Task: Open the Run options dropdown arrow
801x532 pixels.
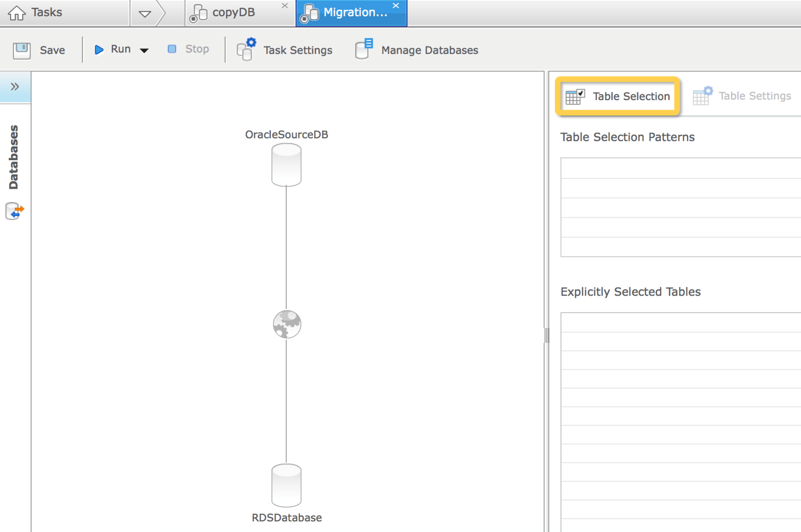Action: point(144,51)
